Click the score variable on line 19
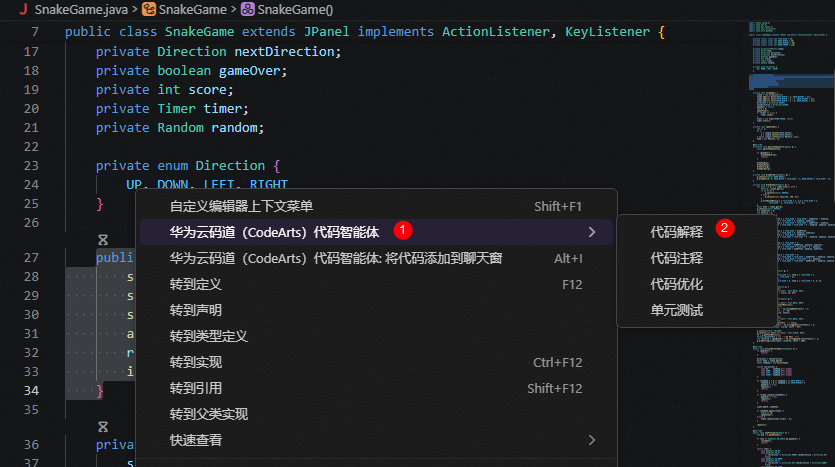 click(x=208, y=90)
